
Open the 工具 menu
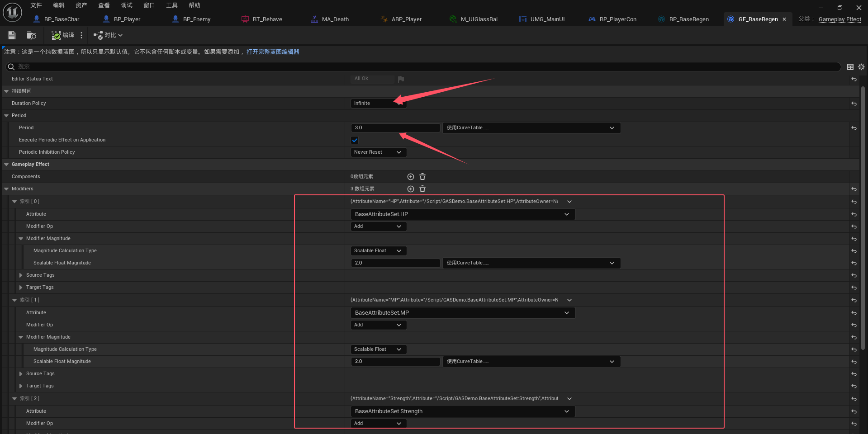pos(172,5)
